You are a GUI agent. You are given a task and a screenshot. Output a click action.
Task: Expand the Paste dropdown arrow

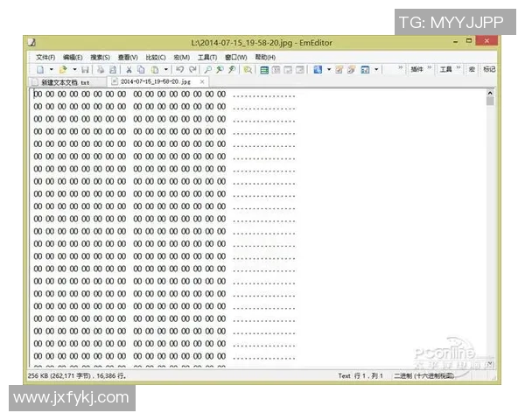pyautogui.click(x=166, y=69)
